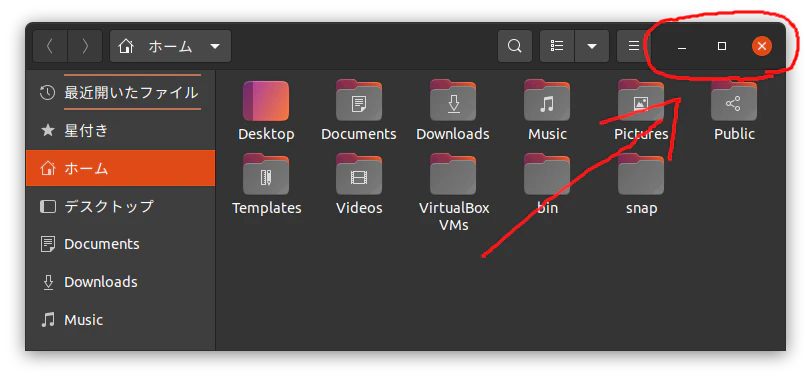Viewport: 811px width, 379px height.
Task: Select デスクトップ in the sidebar
Action: 121,206
